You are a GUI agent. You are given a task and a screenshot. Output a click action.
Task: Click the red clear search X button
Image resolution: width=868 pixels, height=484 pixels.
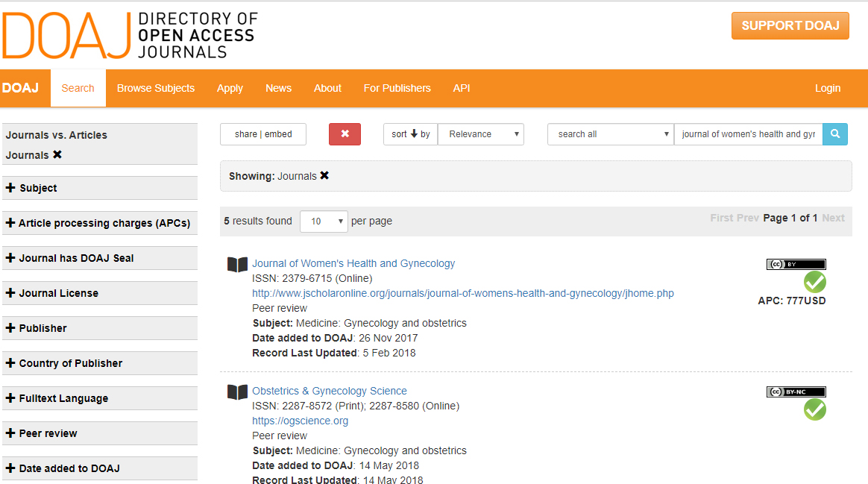[345, 134]
